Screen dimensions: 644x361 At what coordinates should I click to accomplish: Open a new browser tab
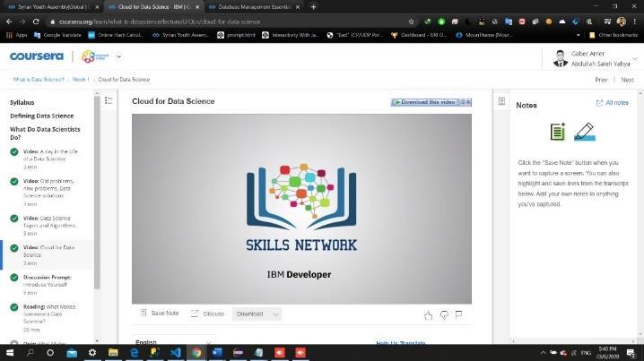pyautogui.click(x=313, y=7)
